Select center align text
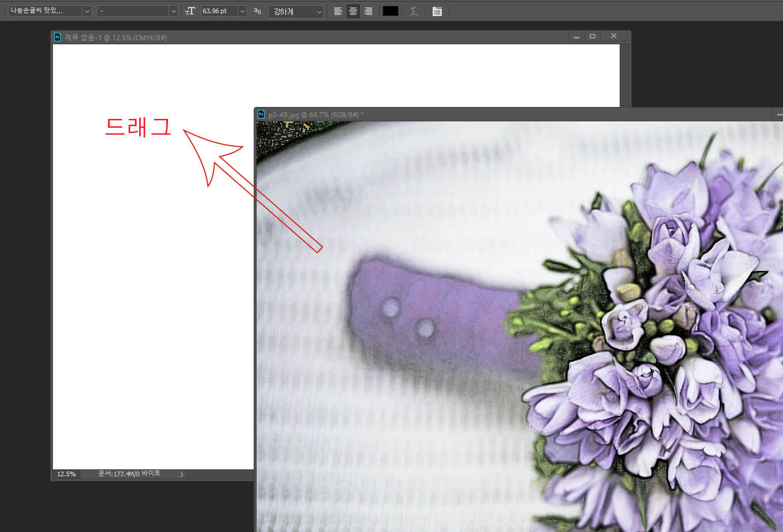783x532 pixels. [x=353, y=11]
